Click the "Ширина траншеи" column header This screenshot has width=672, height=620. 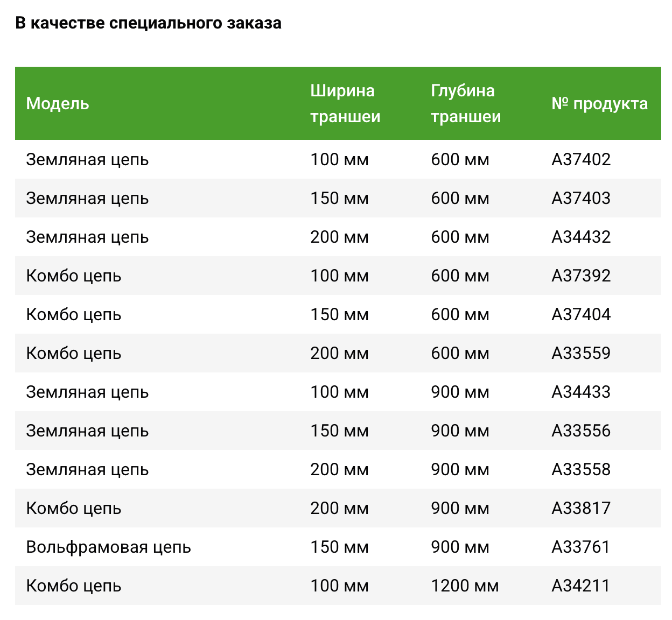[345, 103]
